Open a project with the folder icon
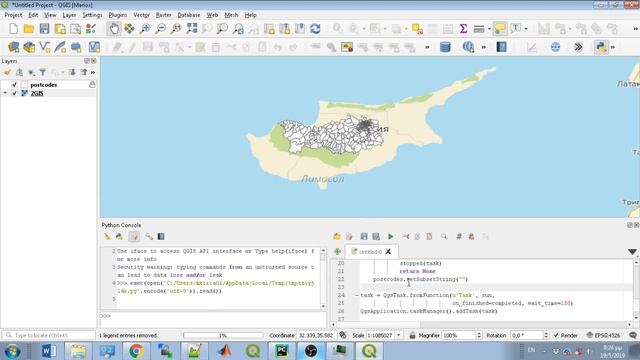Viewport: 640px width, 360px height. (x=29, y=29)
